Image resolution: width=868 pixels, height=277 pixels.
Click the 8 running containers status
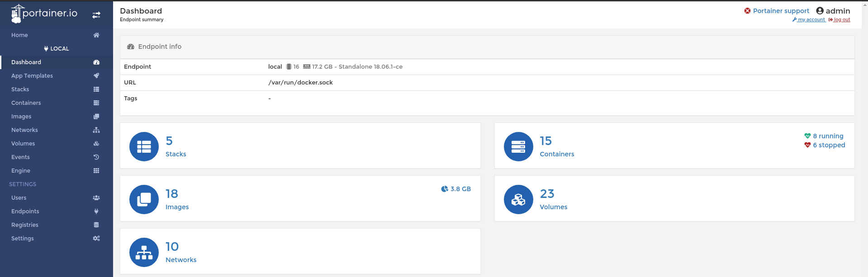coord(828,136)
